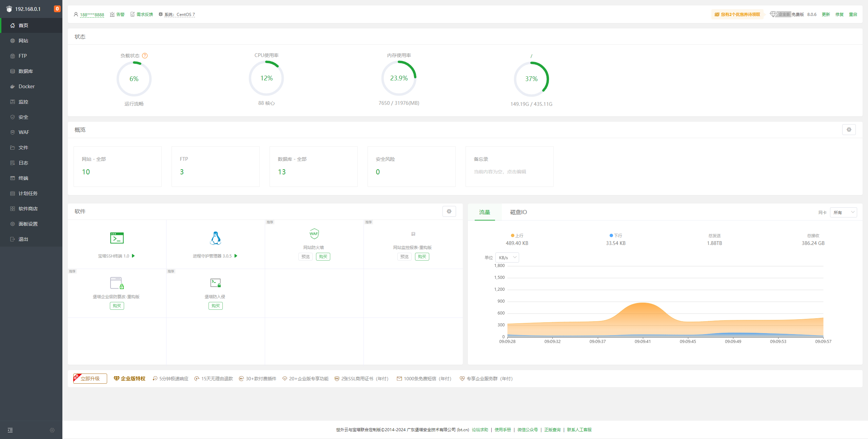Switch to the 磁盘IO tab
Screen dimensions: 868x439
[518, 212]
